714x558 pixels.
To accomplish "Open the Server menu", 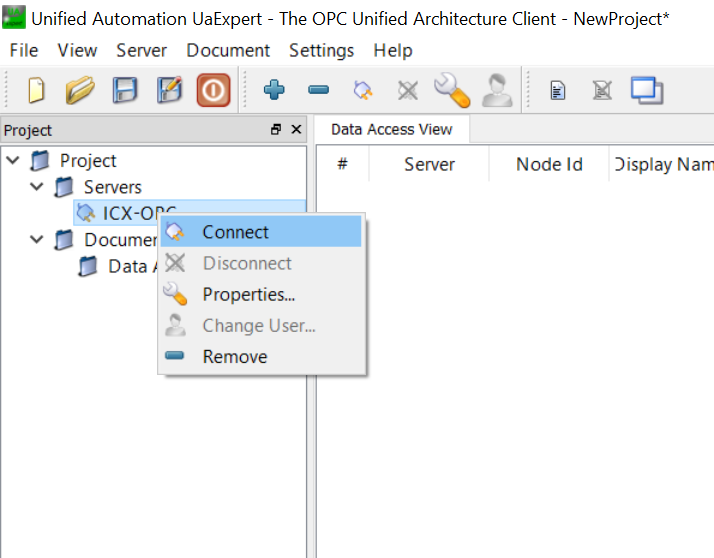I will click(x=141, y=50).
